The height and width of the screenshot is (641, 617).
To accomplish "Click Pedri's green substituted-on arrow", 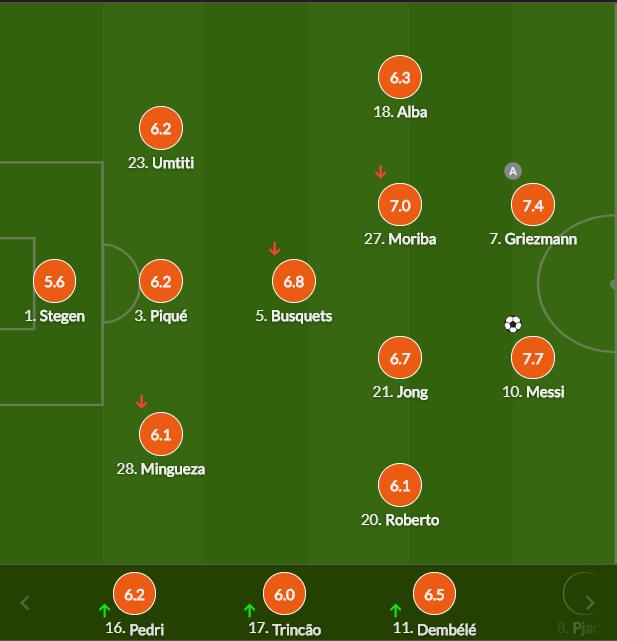I will coord(104,610).
